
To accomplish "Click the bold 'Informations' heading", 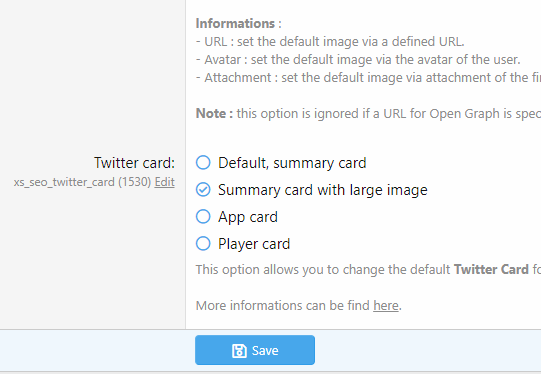I will 235,23.
